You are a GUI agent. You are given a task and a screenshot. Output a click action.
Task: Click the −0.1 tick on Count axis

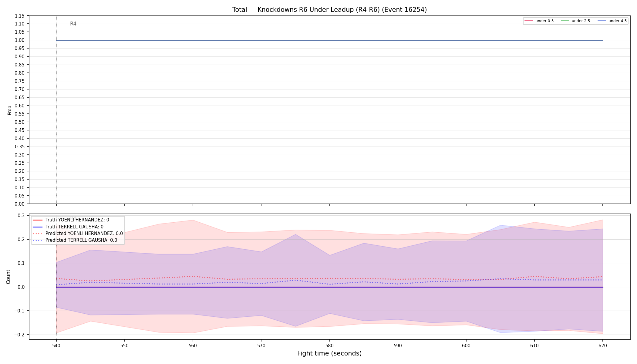coord(20,311)
